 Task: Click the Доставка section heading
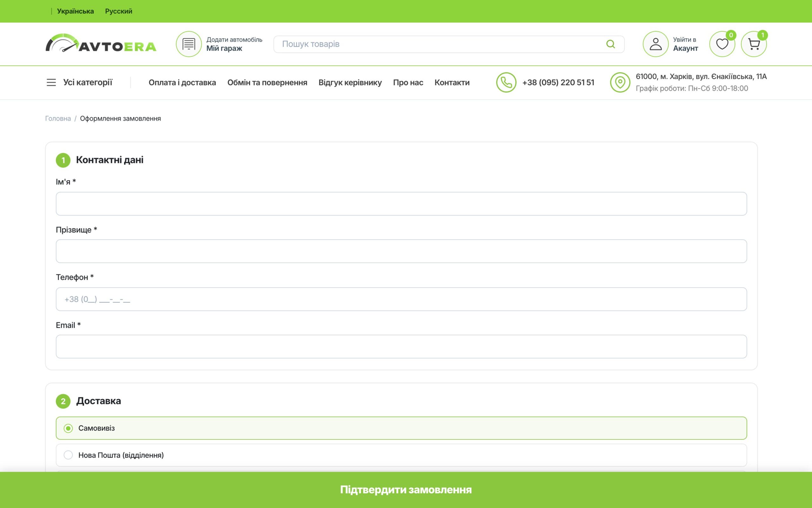pos(98,401)
